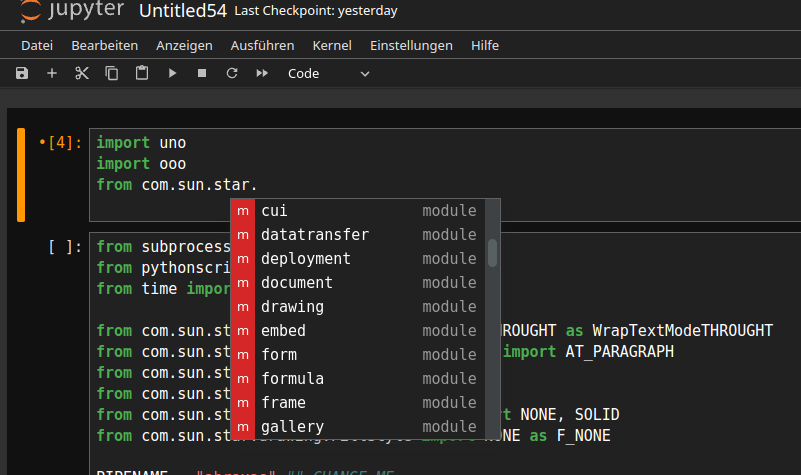801x475 pixels.
Task: Open the Datei menu
Action: point(37,45)
